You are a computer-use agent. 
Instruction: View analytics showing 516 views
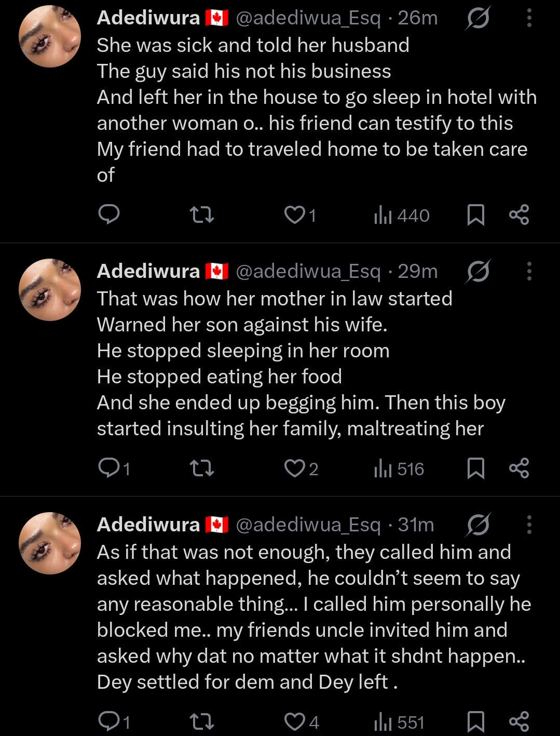(399, 469)
